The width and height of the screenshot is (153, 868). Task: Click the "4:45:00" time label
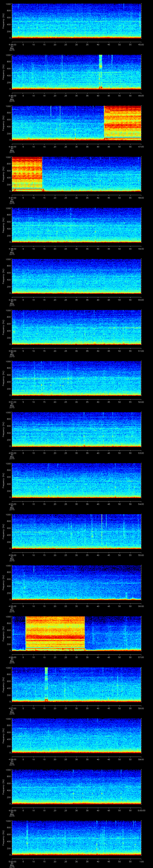(x=12, y=96)
